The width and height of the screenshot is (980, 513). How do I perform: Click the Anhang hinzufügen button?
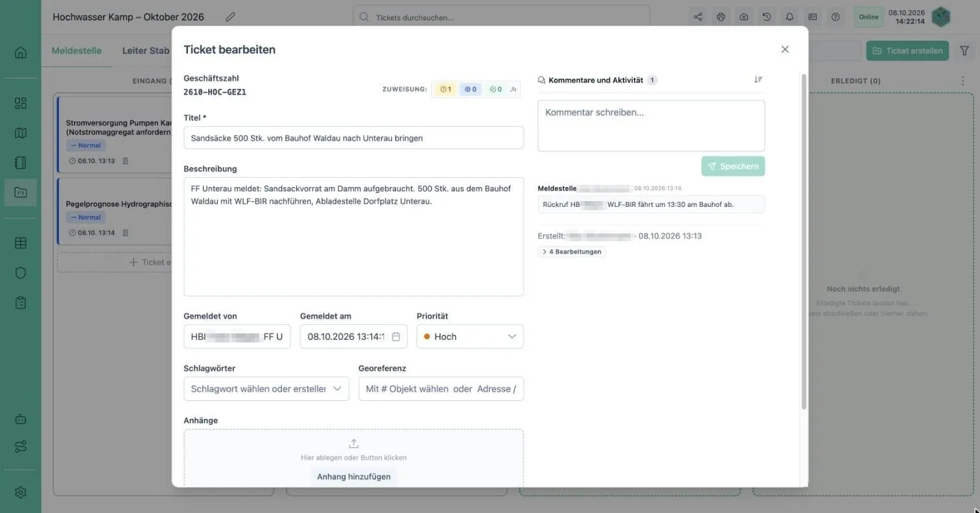tap(354, 477)
